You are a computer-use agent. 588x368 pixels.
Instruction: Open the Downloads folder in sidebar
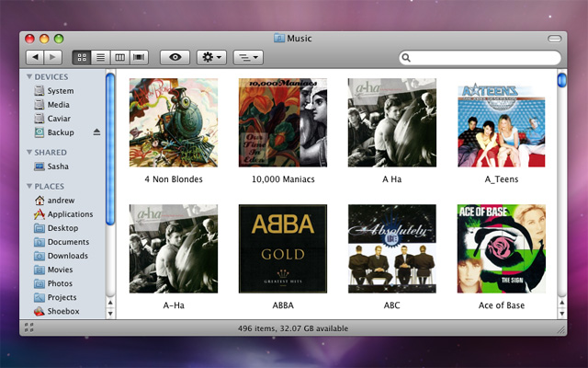[67, 256]
